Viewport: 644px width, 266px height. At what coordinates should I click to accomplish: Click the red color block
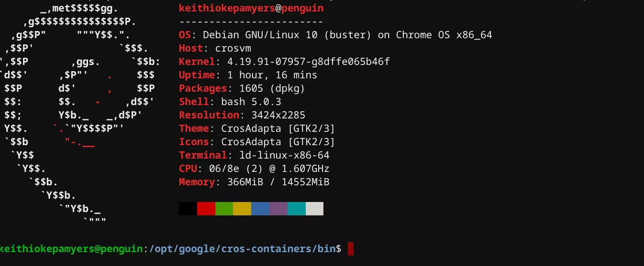(206, 209)
